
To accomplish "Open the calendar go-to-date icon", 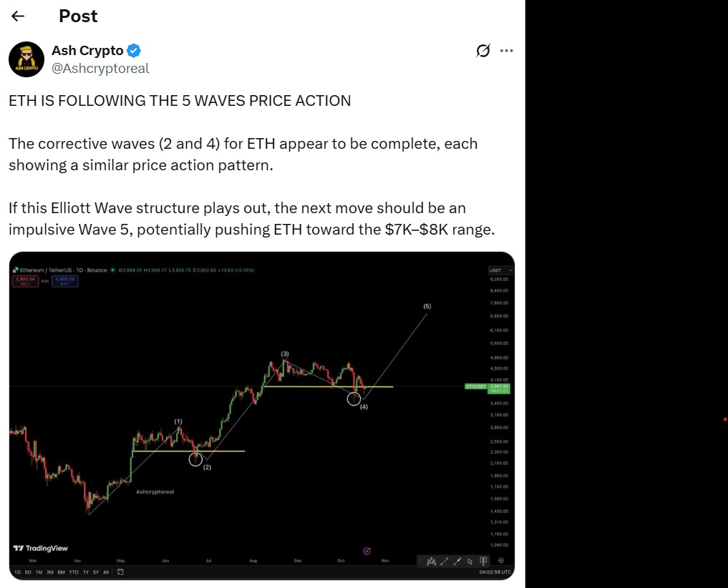I will point(120,572).
